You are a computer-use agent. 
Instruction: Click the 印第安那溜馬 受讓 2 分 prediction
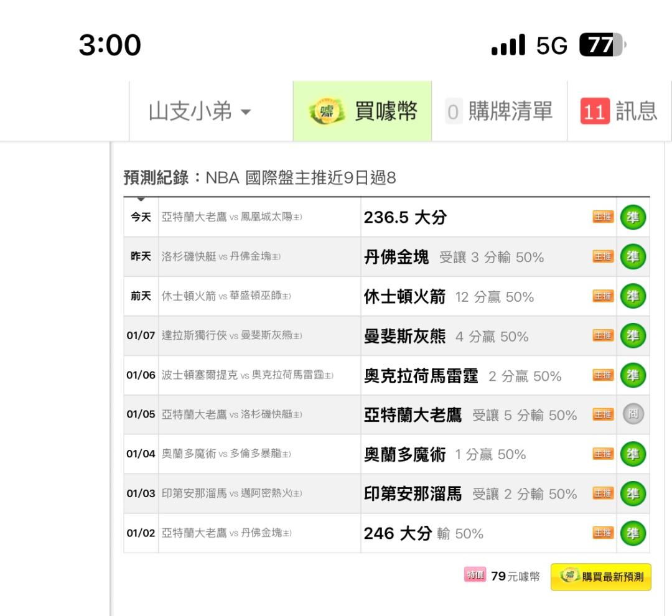[x=470, y=494]
